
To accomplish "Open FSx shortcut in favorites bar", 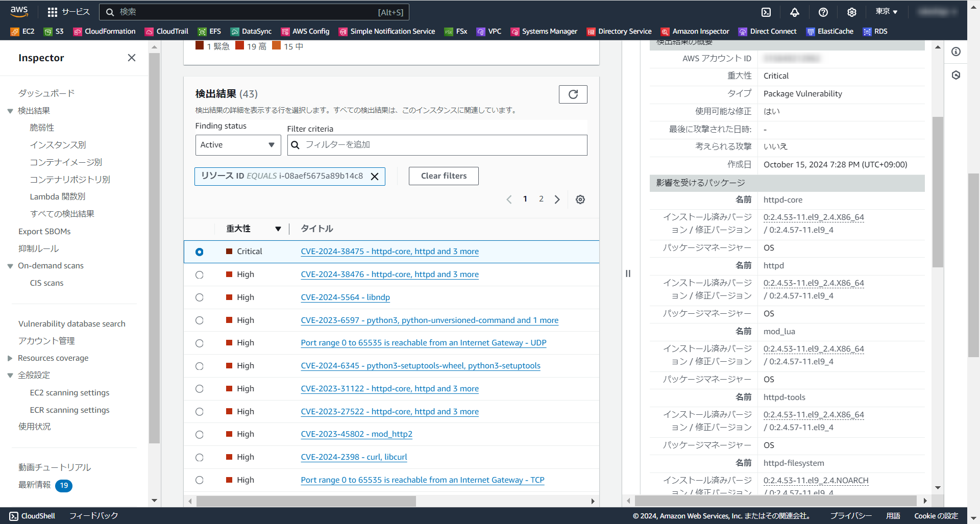I will click(x=456, y=31).
